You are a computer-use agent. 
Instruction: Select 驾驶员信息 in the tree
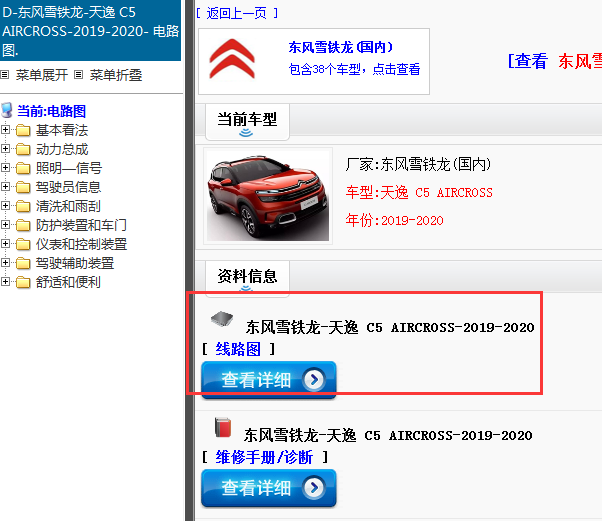pyautogui.click(x=68, y=187)
